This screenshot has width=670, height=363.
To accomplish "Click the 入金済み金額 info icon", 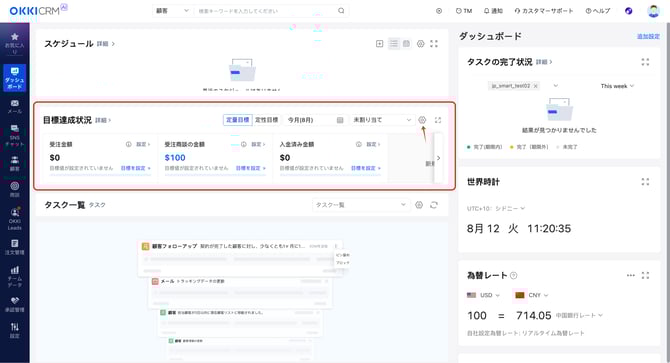I will [359, 144].
